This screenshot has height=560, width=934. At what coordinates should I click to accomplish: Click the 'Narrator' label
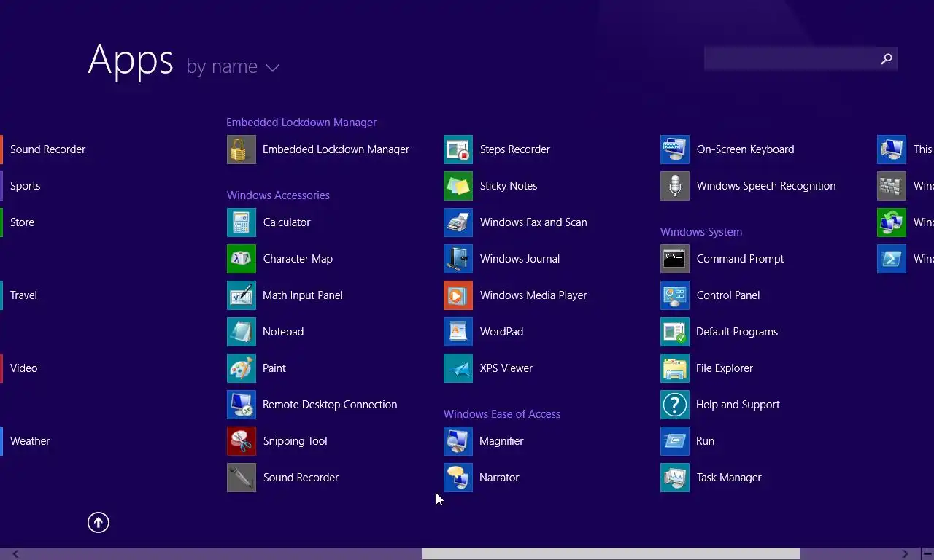pyautogui.click(x=499, y=478)
